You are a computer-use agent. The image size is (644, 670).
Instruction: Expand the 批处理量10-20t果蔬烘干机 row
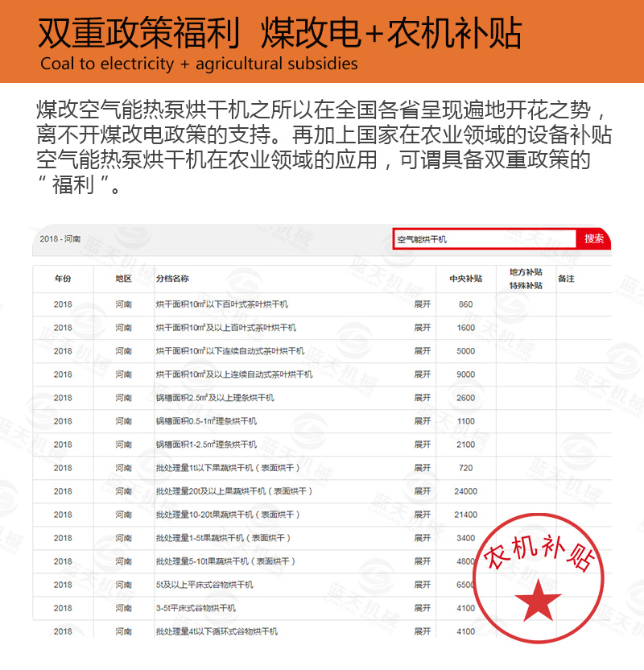pos(422,515)
